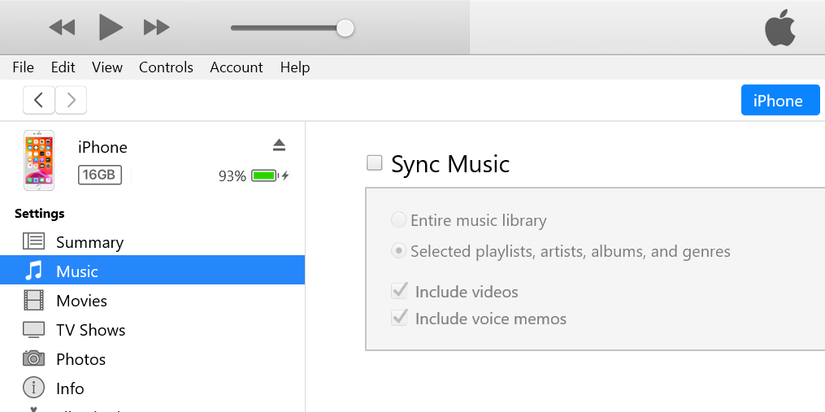825x412 pixels.
Task: Click the 16GB capacity badge
Action: [99, 175]
